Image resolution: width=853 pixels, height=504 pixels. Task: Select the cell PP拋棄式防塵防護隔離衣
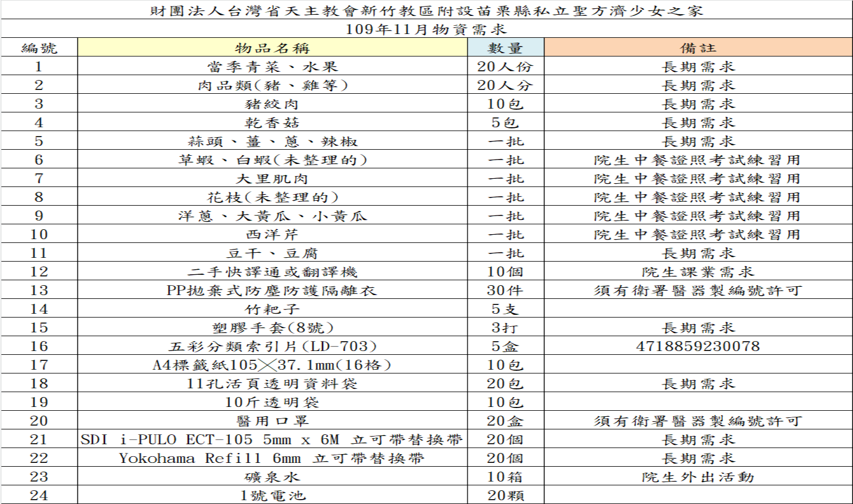272,290
